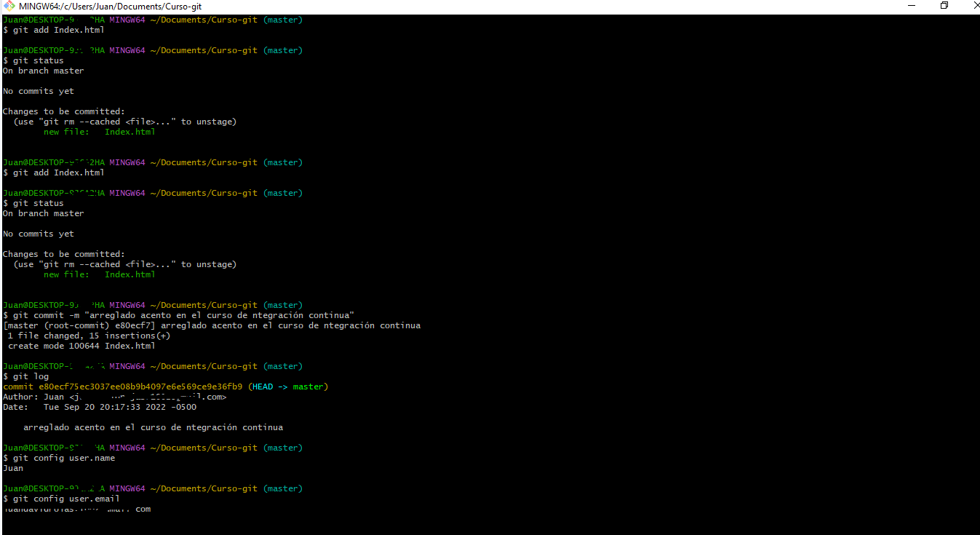Select the full commit hash e80ecf75ec3037ee08b9b4097e6e569ce9e36fb9
Image resolution: width=980 pixels, height=535 pixels.
point(140,387)
